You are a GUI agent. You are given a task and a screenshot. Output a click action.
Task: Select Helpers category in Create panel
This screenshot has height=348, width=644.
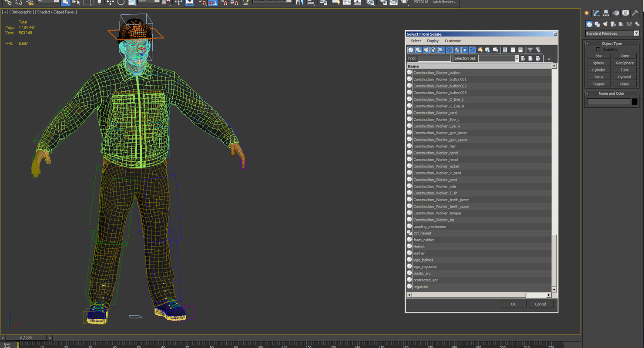coord(621,24)
